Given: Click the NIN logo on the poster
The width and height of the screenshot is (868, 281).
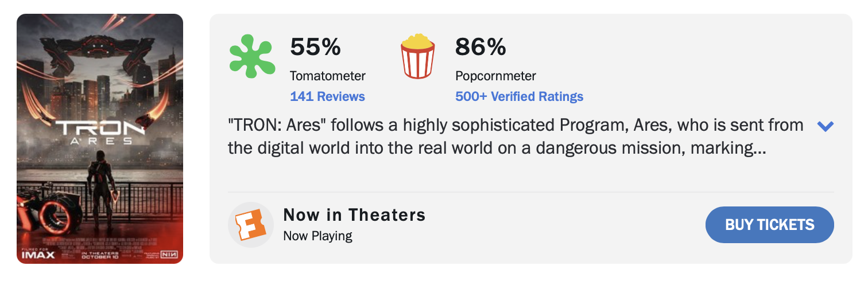Looking at the screenshot, I should click(x=168, y=253).
